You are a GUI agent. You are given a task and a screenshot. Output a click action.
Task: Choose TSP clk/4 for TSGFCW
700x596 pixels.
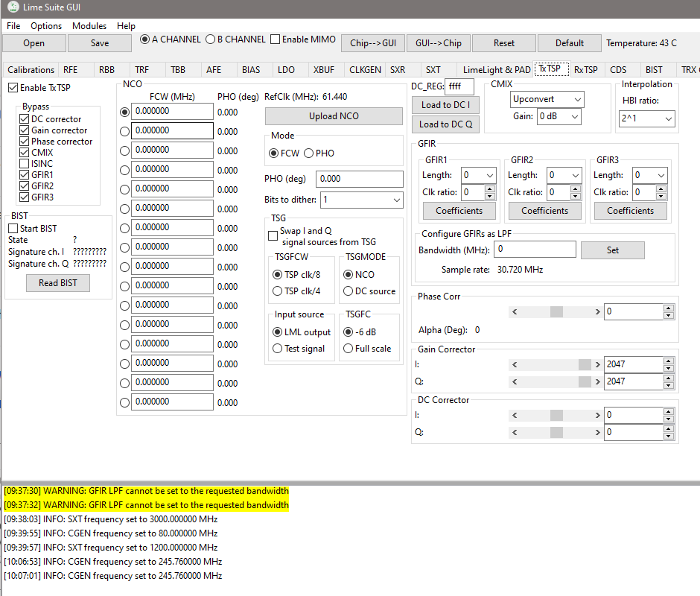click(x=278, y=291)
